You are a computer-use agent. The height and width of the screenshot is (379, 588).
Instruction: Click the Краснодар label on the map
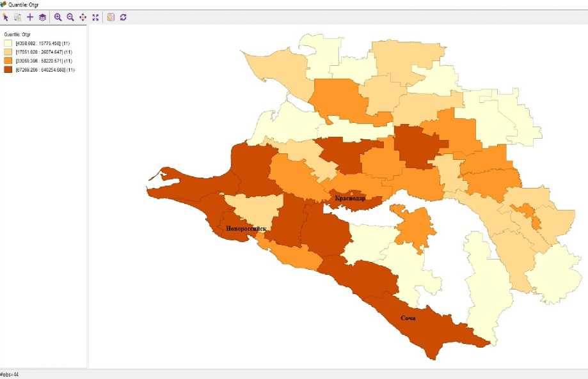tap(350, 198)
